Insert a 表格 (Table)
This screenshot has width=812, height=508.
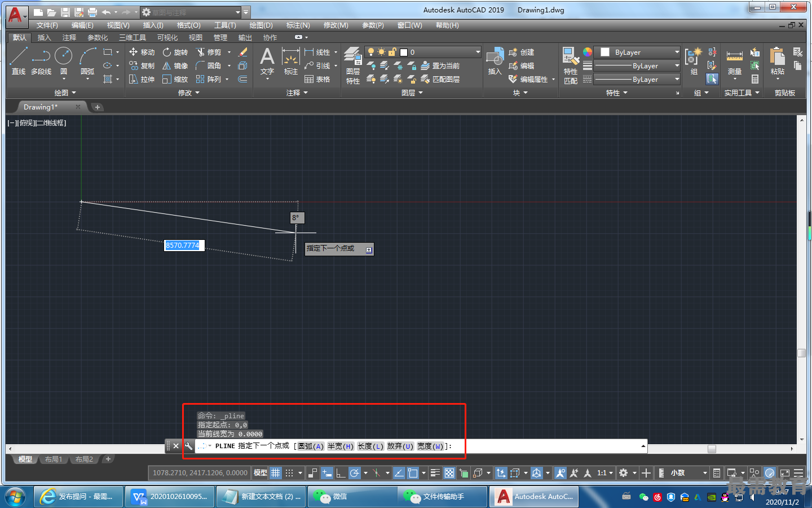click(x=317, y=79)
